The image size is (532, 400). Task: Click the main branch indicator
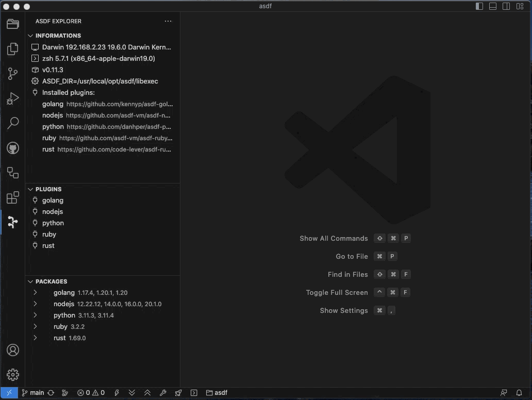tap(33, 393)
